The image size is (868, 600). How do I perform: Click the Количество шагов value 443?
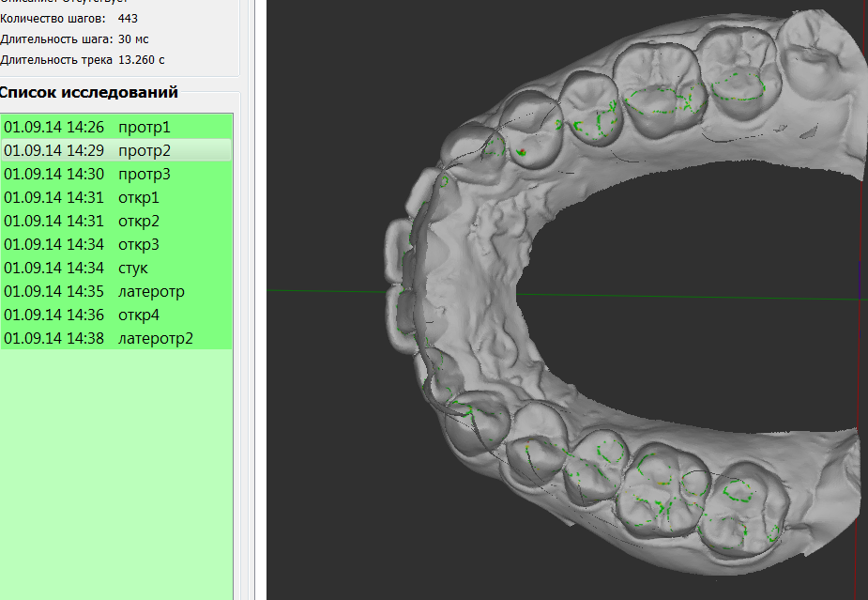tap(128, 18)
